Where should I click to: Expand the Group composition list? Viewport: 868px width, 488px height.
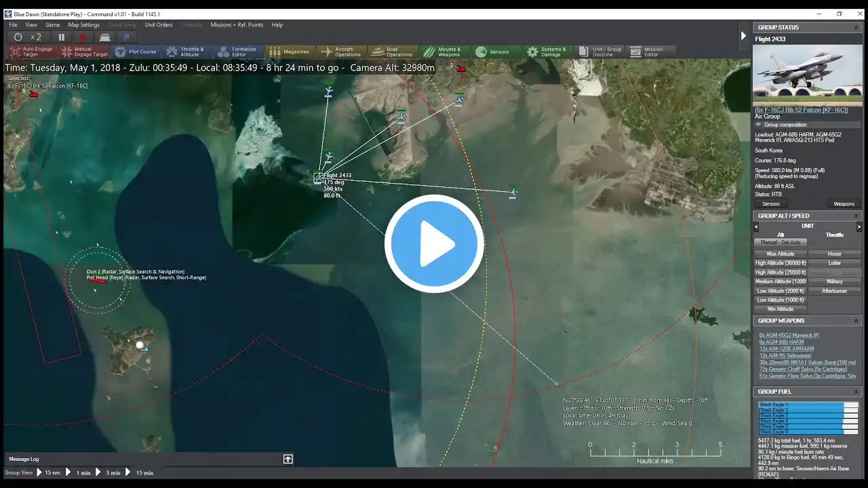click(x=759, y=125)
